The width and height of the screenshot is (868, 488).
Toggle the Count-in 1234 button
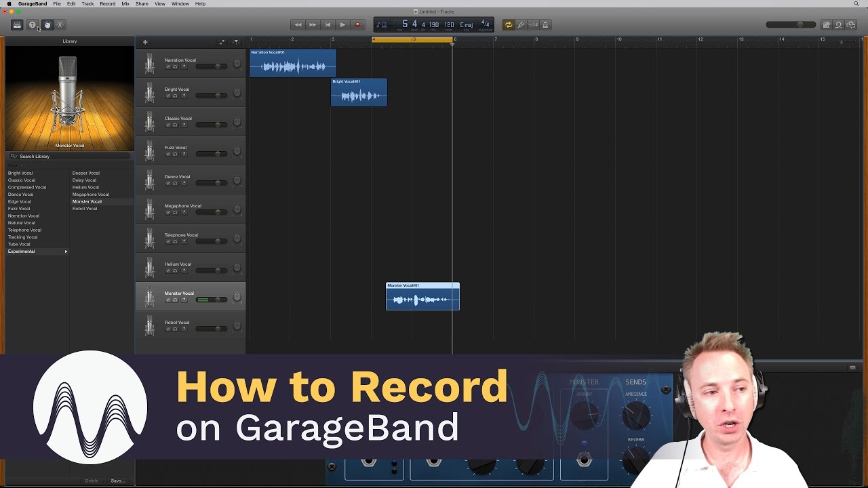(x=533, y=25)
